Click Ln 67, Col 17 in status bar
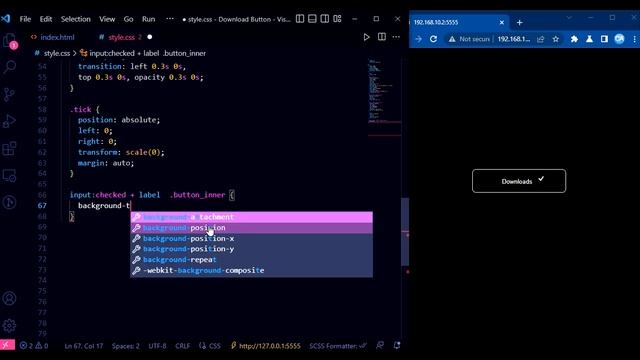This screenshot has height=360, width=640. (84, 346)
